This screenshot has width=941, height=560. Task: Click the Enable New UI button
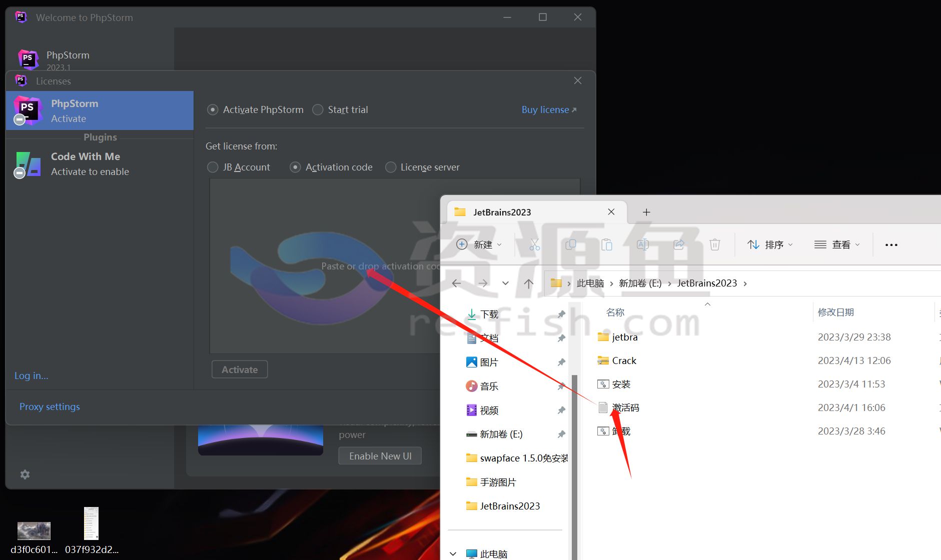coord(380,456)
